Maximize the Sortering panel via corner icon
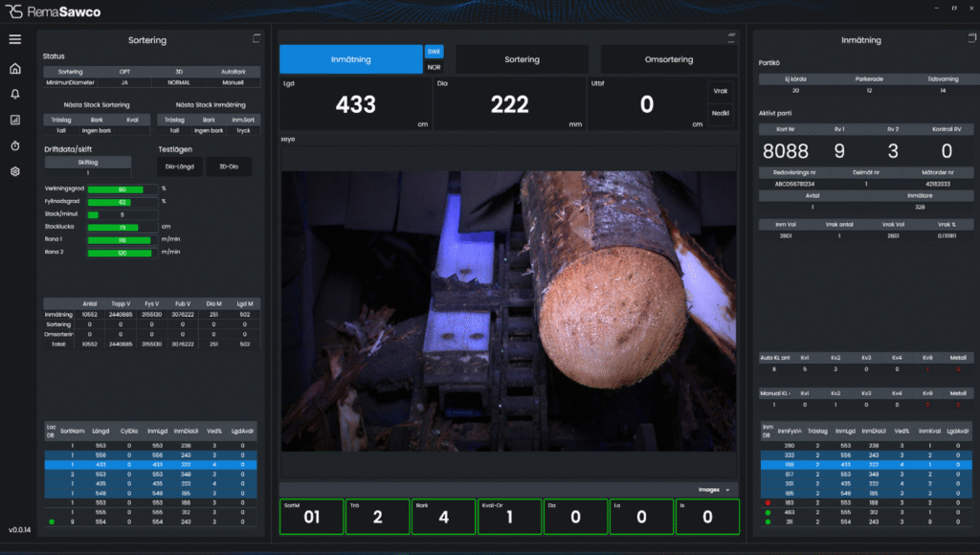This screenshot has width=980, height=555. pyautogui.click(x=256, y=38)
